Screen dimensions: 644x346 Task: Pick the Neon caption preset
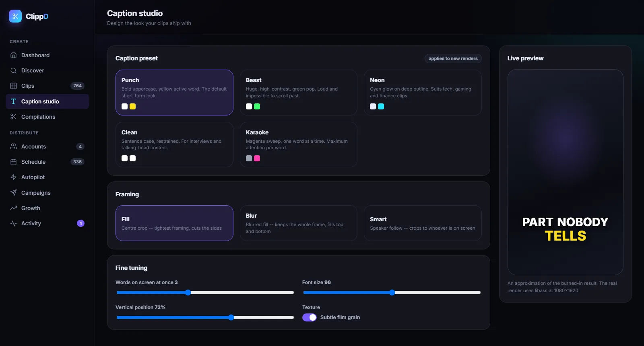[x=423, y=93]
